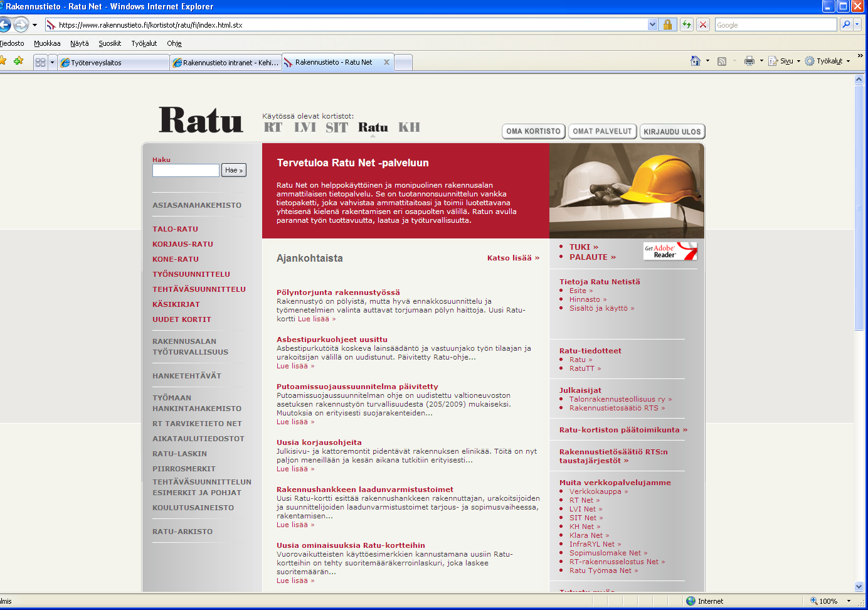Open the Hinnasto link
Viewport: 868px width, 610px height.
click(x=588, y=299)
